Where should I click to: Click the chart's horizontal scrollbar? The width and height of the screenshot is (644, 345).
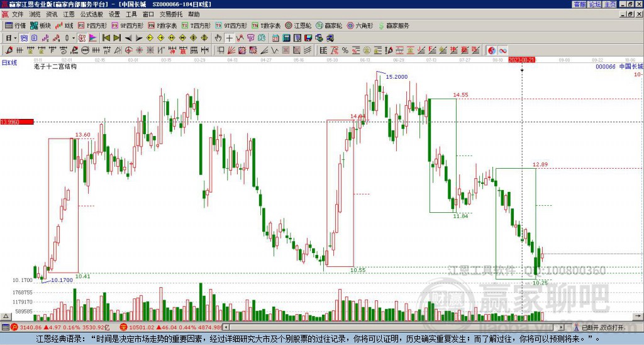click(x=394, y=327)
